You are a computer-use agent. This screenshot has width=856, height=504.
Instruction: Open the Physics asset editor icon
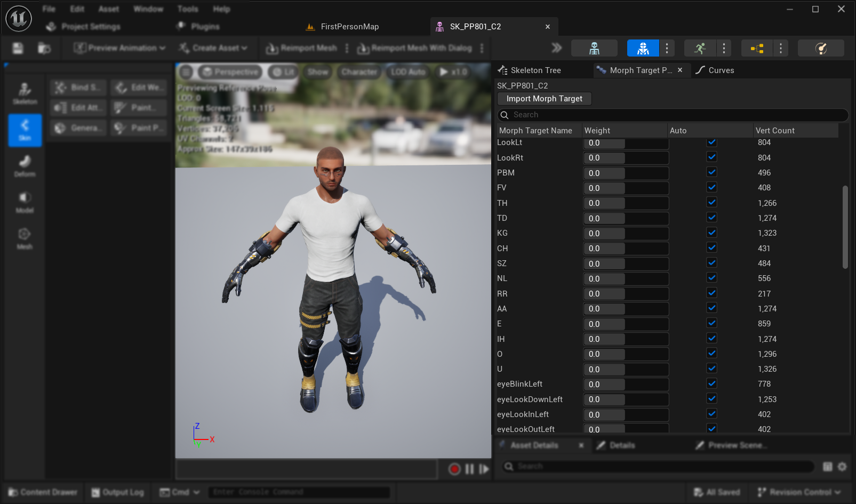tap(821, 47)
